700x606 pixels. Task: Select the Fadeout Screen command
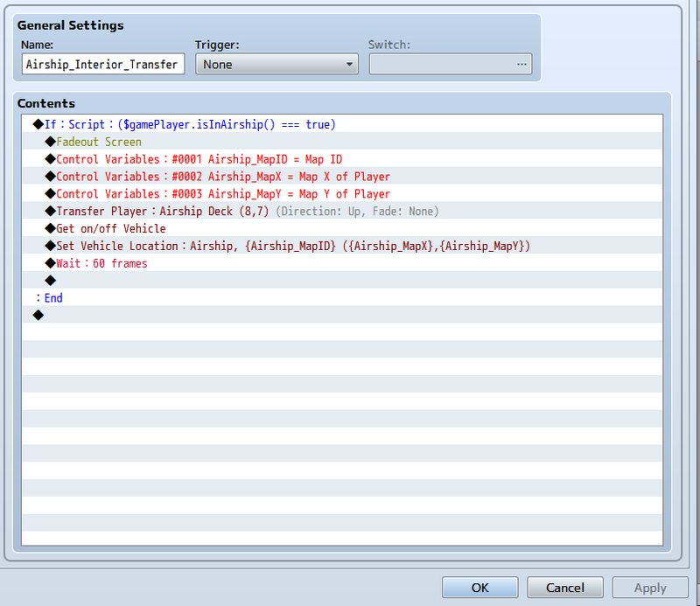[98, 142]
